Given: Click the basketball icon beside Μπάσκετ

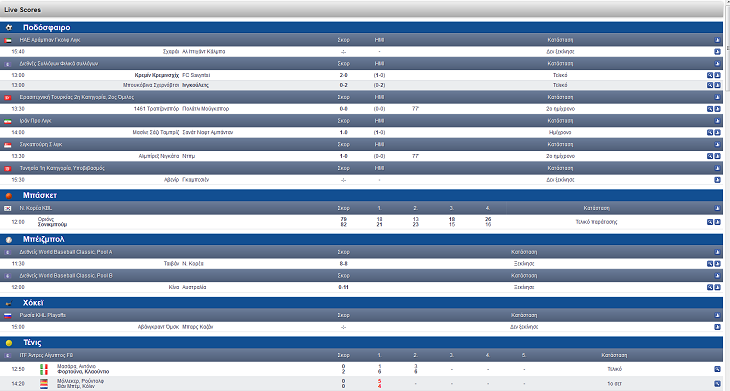Looking at the screenshot, I should tap(8, 196).
